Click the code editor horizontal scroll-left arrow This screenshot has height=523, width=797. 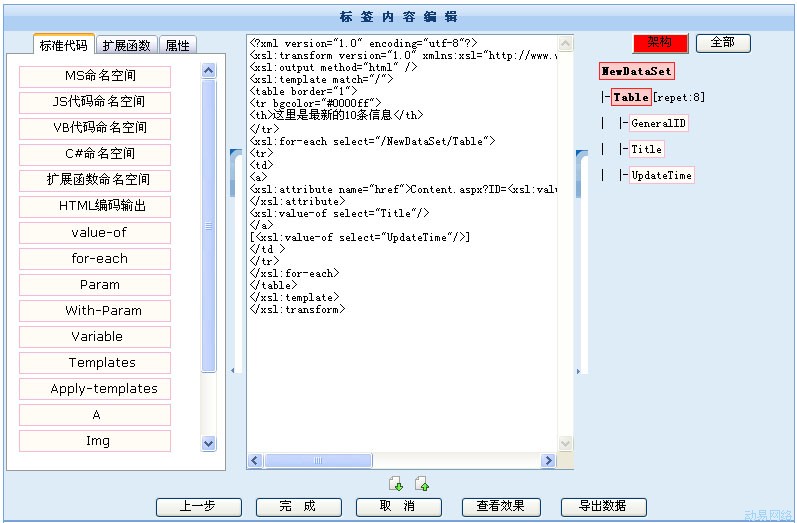click(256, 460)
